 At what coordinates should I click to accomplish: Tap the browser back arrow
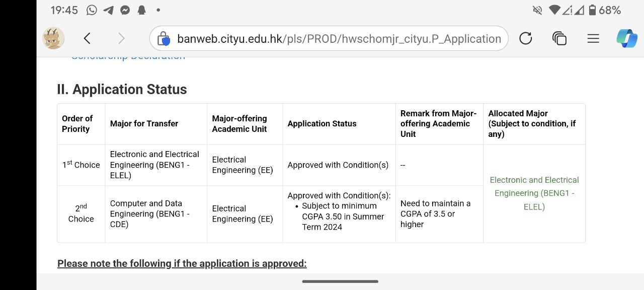[x=87, y=38]
